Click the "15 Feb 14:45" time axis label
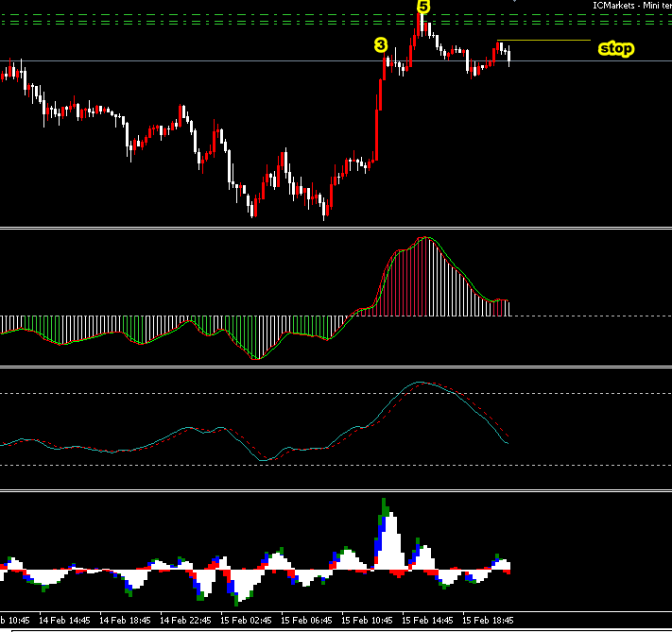 (x=427, y=621)
